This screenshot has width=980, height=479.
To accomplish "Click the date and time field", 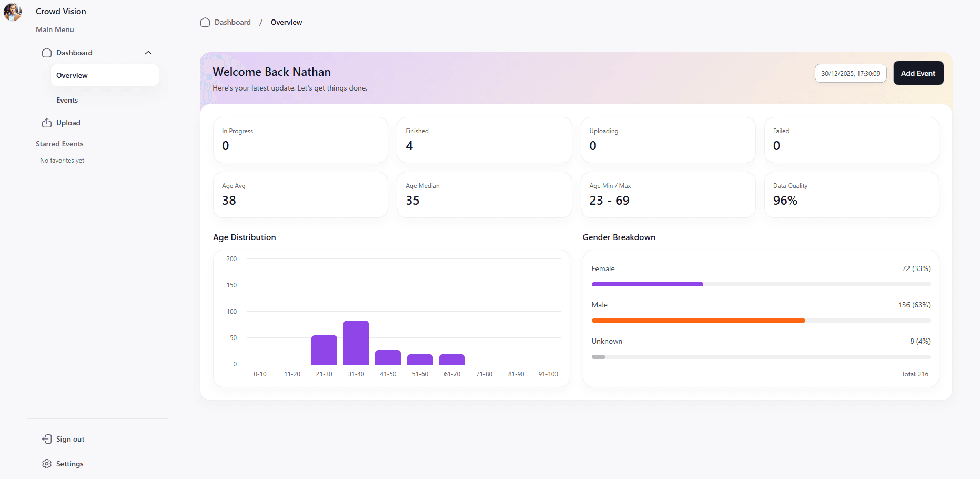I will click(850, 73).
